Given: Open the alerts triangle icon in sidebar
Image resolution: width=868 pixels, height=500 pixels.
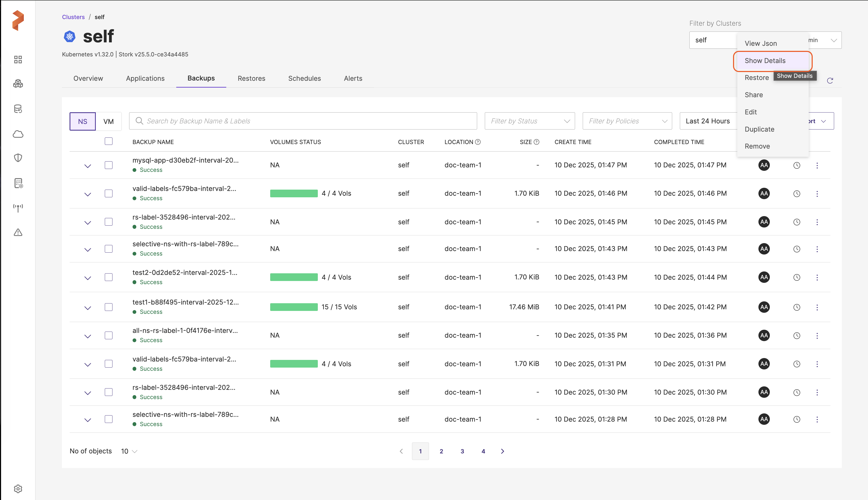Looking at the screenshot, I should 18,233.
